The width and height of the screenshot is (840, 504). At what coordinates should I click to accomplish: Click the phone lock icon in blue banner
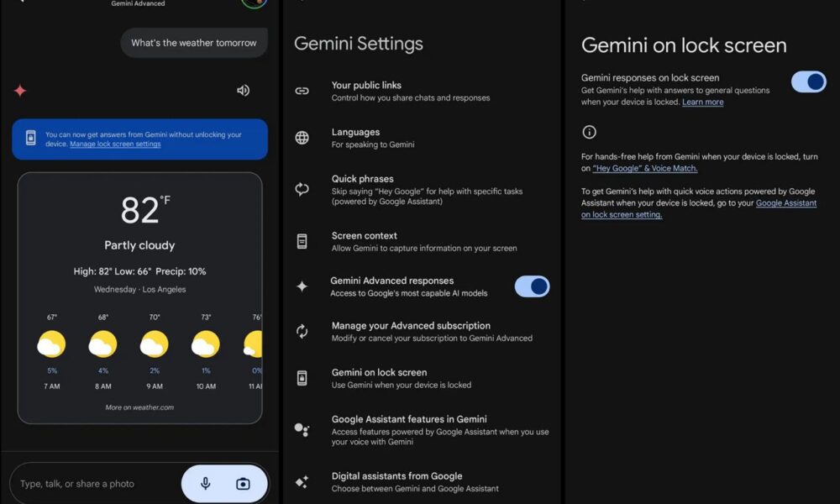point(31,139)
